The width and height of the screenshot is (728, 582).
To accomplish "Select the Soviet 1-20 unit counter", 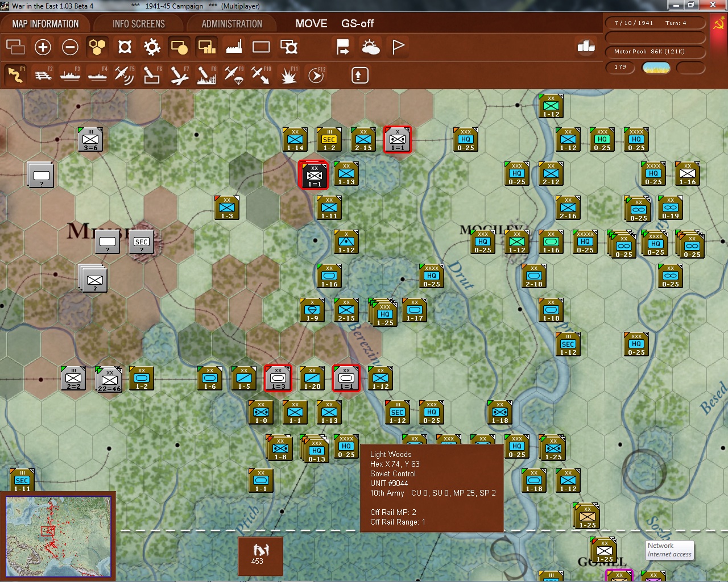I will tap(312, 378).
